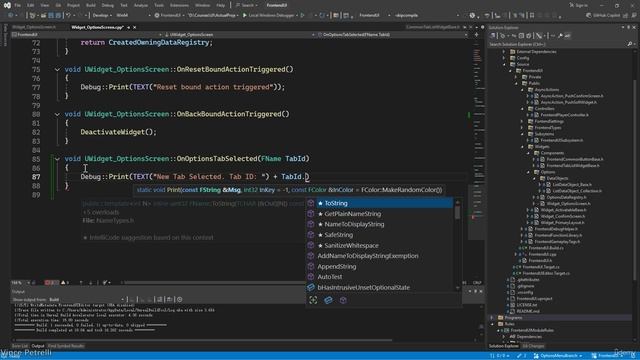This screenshot has height=360, width=640.
Task: Collapse the OnBackBoundActionTriggered function block
Action: 57,114
